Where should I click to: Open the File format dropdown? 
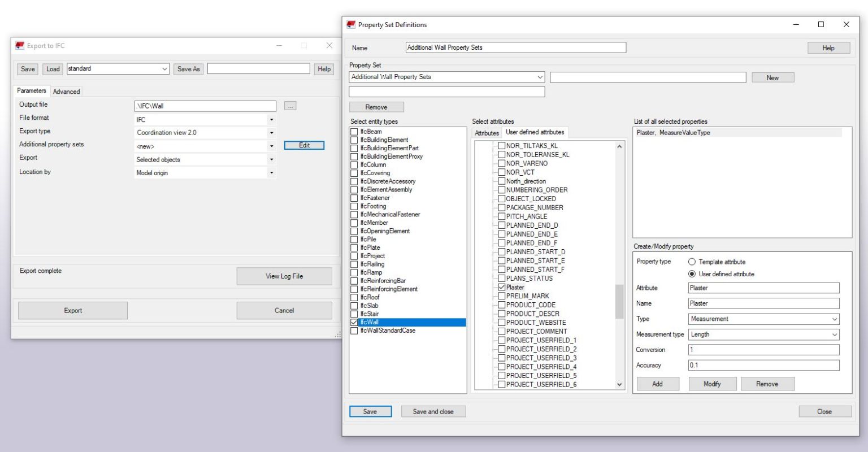pos(271,119)
